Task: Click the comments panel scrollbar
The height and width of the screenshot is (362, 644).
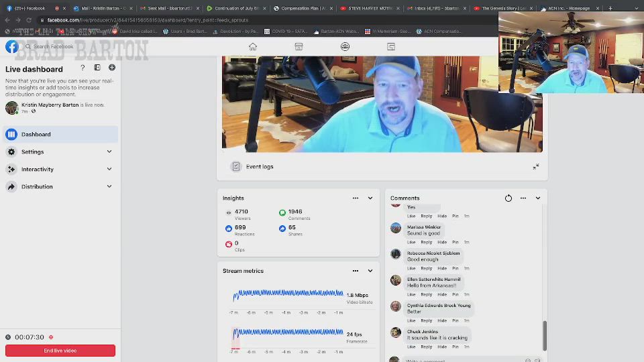Action: (545, 335)
